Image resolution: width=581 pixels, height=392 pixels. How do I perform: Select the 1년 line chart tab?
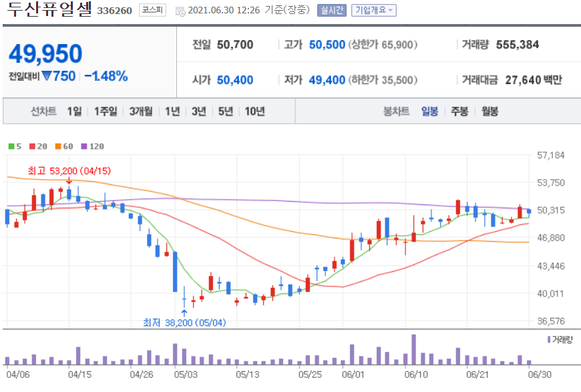coord(172,111)
